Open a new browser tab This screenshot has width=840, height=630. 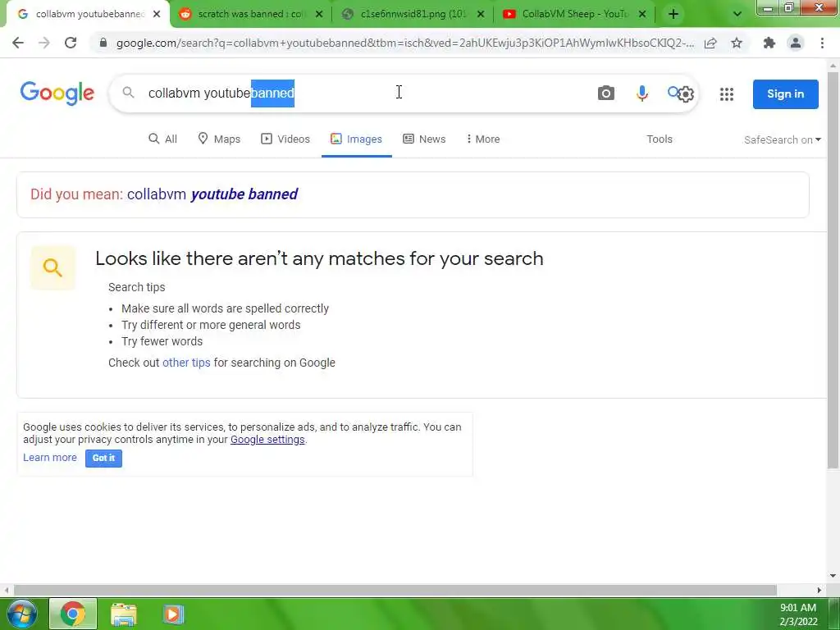pos(673,14)
